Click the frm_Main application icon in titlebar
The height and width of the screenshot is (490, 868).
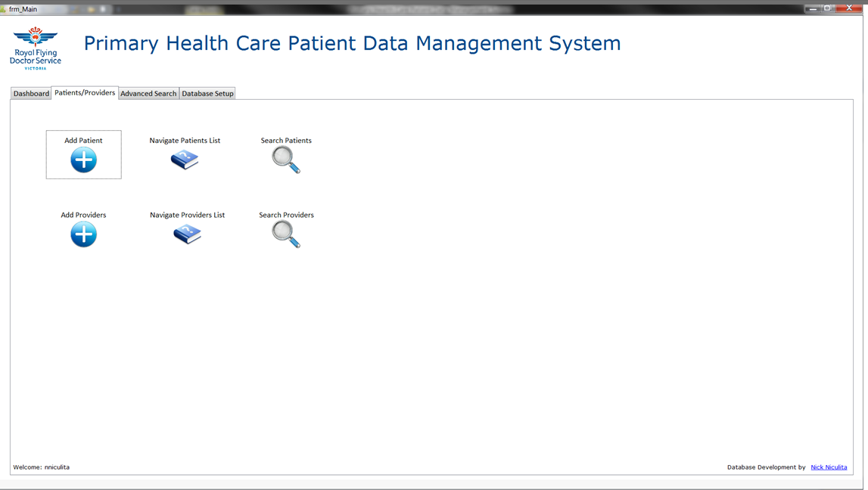6,9
